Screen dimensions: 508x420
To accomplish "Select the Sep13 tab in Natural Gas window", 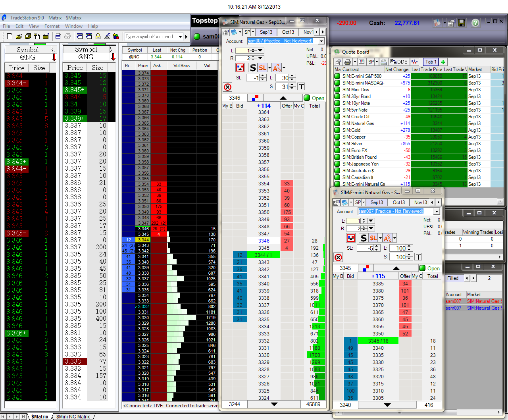I will [x=266, y=32].
